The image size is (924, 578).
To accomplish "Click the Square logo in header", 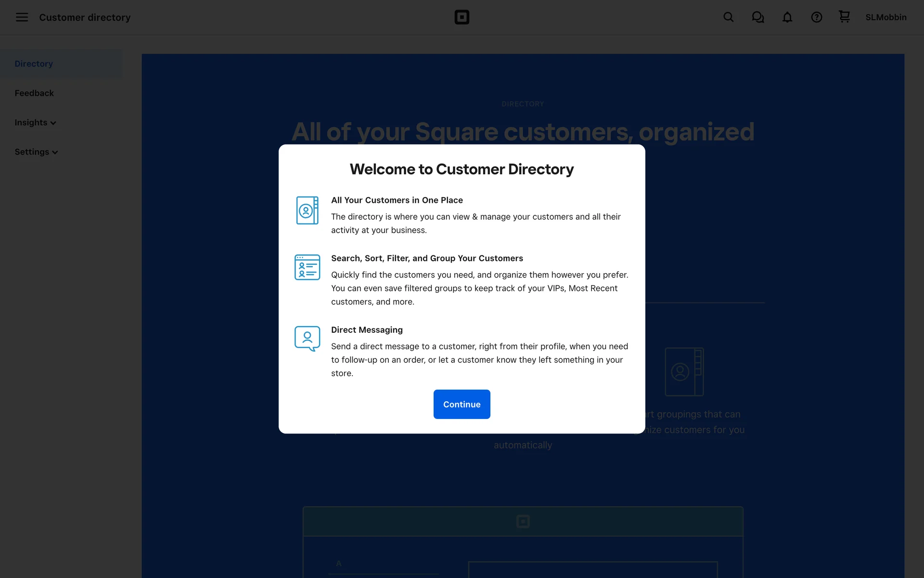I will (462, 17).
